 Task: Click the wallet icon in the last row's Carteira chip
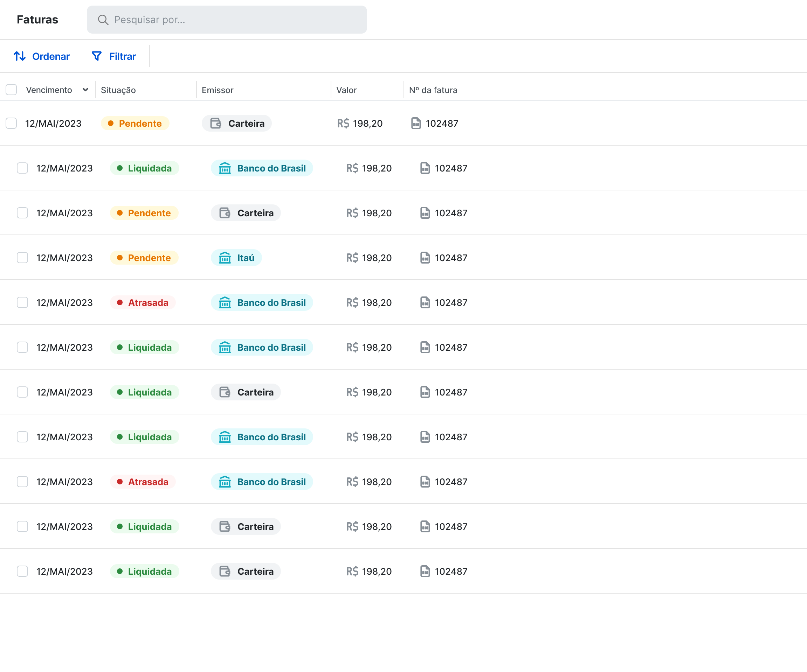[225, 572]
